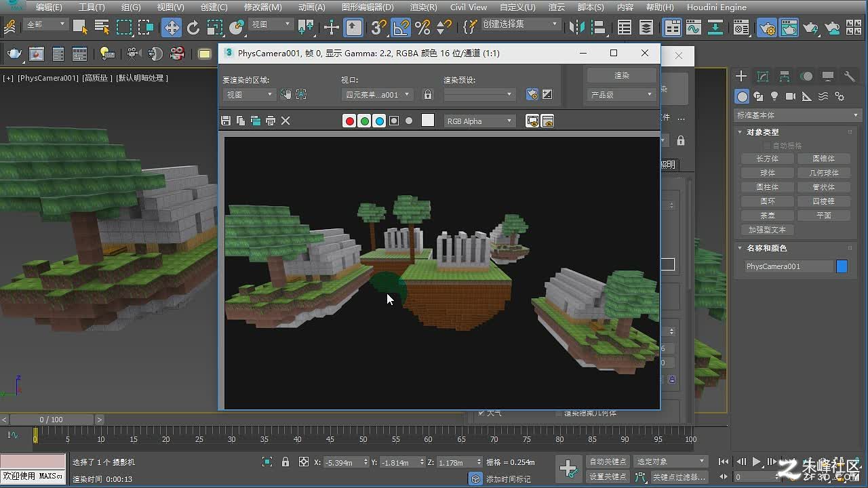This screenshot has height=488, width=868.
Task: Click the Render Production teapot icon
Action: click(810, 28)
